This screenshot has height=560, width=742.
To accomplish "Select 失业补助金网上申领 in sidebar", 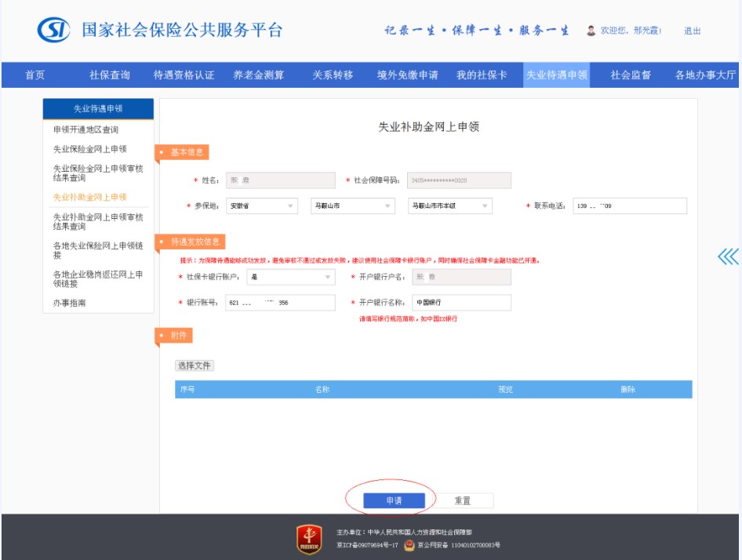I will coord(90,197).
